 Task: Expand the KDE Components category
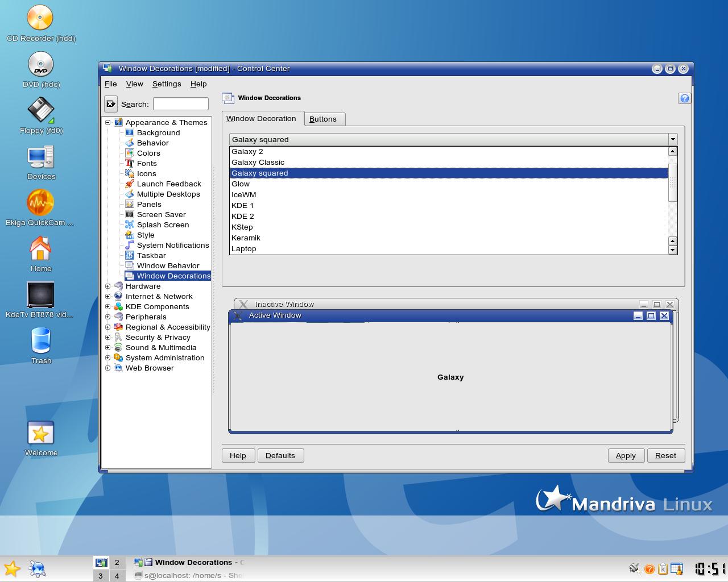(x=107, y=306)
